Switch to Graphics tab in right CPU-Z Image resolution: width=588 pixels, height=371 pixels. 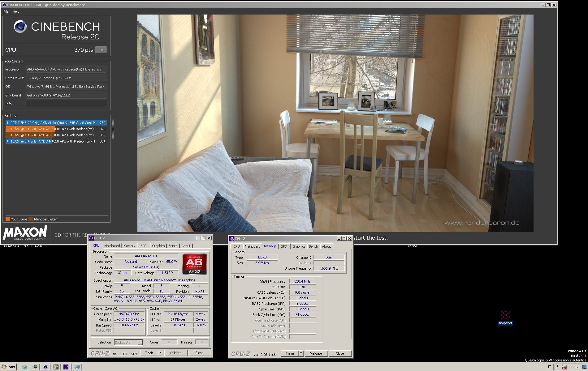[299, 246]
